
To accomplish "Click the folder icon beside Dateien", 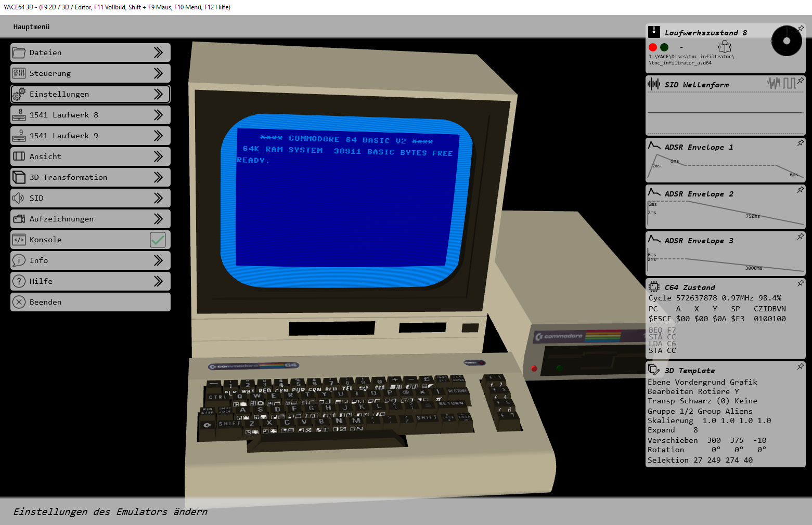I will (19, 52).
